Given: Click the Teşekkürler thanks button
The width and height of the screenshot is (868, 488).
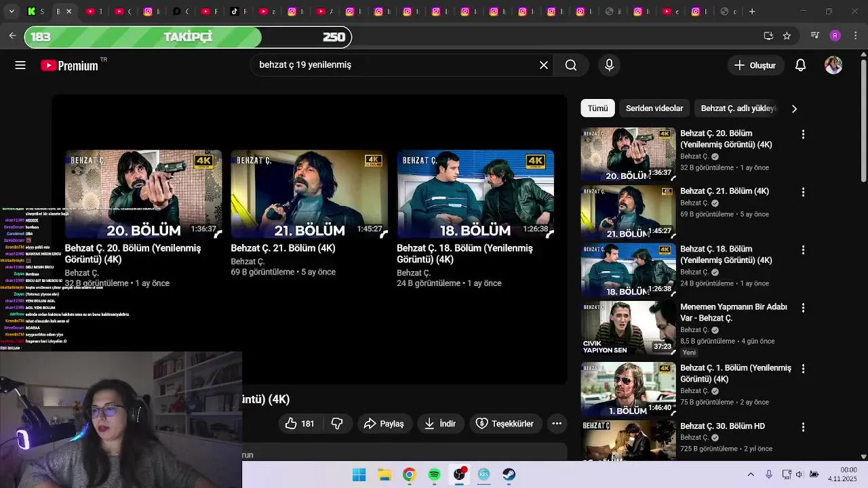Looking at the screenshot, I should [505, 424].
